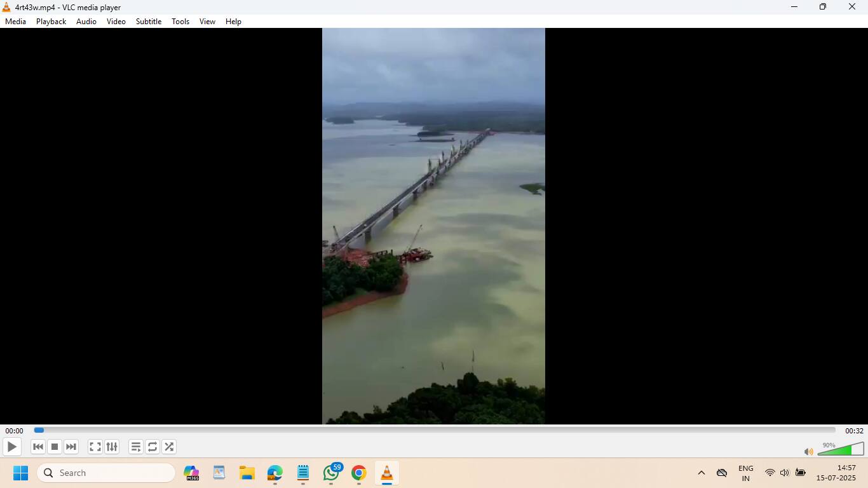Viewport: 868px width, 488px height.
Task: Skip to previous media track
Action: point(38,447)
